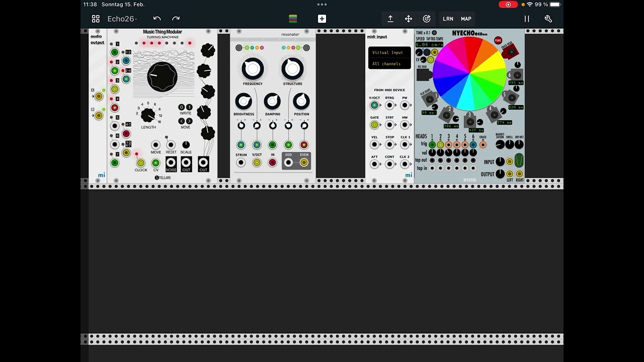The width and height of the screenshot is (644, 362).
Task: Tap the red screen recording indicator
Action: click(x=508, y=5)
